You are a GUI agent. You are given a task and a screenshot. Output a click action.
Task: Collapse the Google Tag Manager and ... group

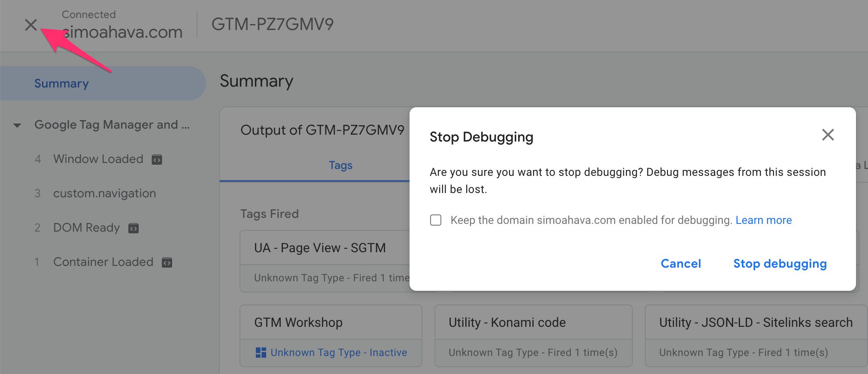click(x=17, y=125)
